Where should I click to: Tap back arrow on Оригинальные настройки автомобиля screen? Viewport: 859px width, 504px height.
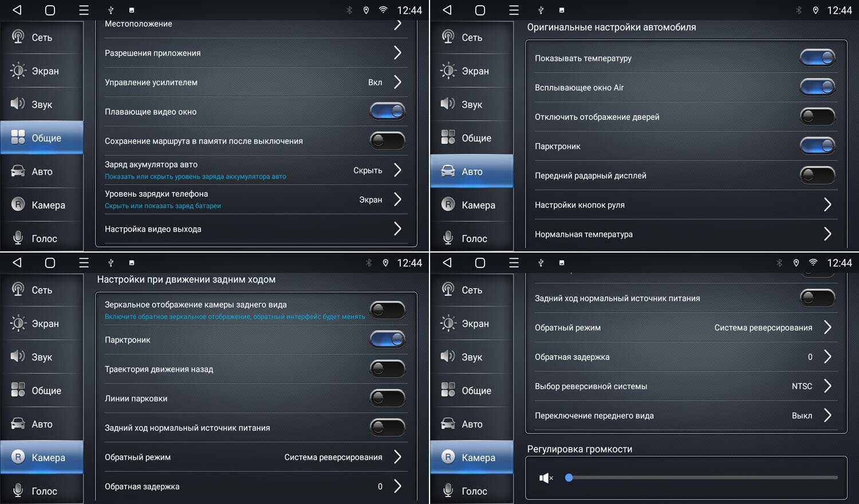[447, 10]
